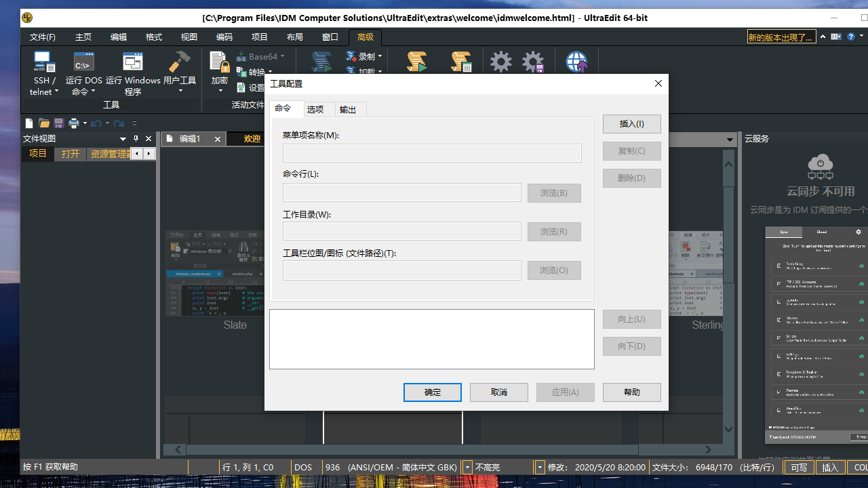The image size is (868, 488).
Task: Click the 转换 (convert) icon
Action: (251, 71)
